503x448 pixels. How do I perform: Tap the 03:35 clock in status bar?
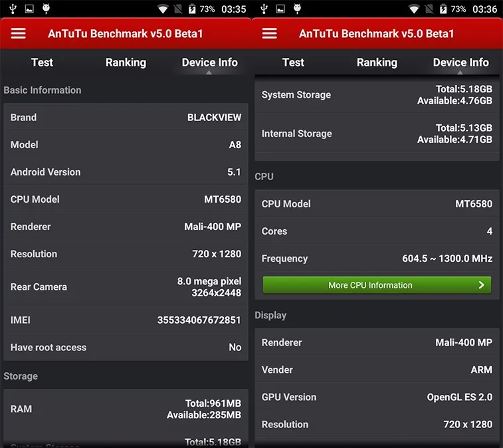(233, 9)
